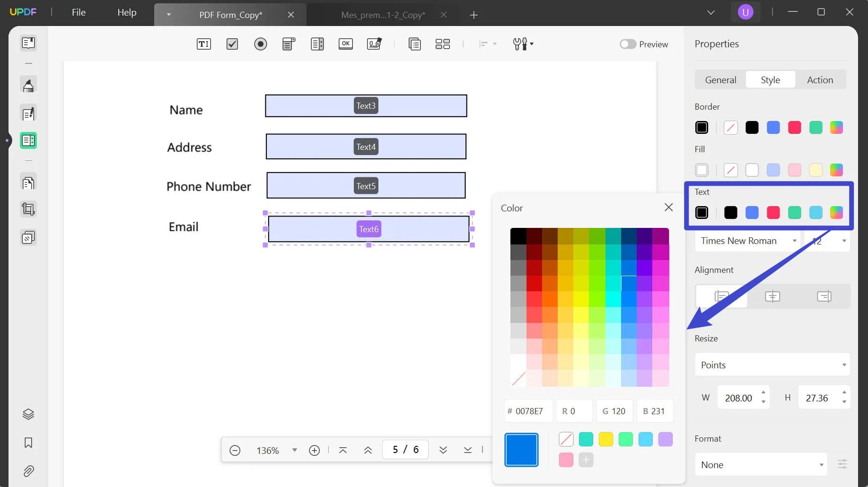This screenshot has width=868, height=487.
Task: Pick the yellow preset swatch in Color popup
Action: [x=606, y=439]
